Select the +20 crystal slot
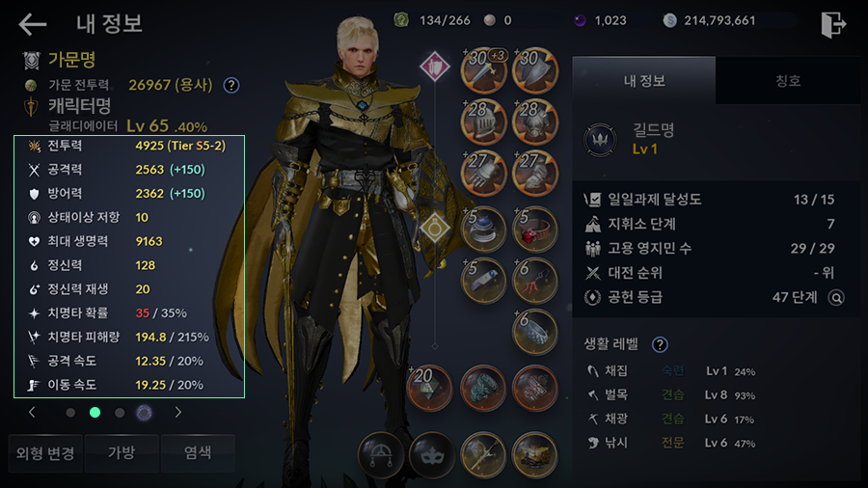Viewport: 868px width, 488px height. coord(430,388)
